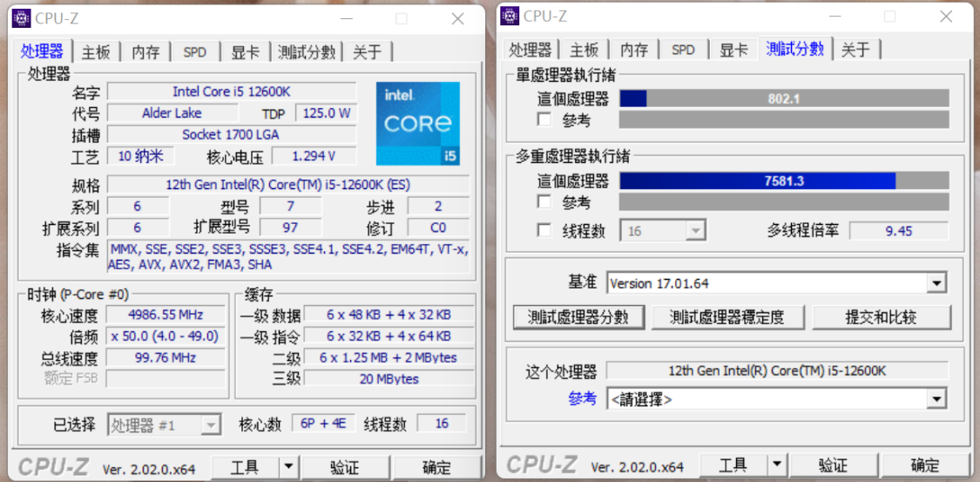This screenshot has width=980, height=482.
Task: Click the Intel Core i5 logo badge
Action: [417, 123]
